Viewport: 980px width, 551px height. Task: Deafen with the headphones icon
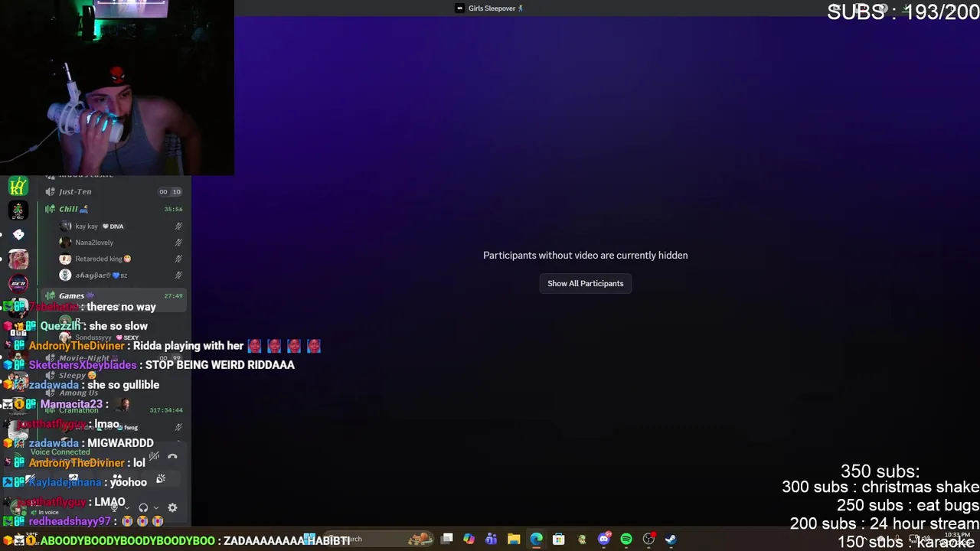point(143,507)
